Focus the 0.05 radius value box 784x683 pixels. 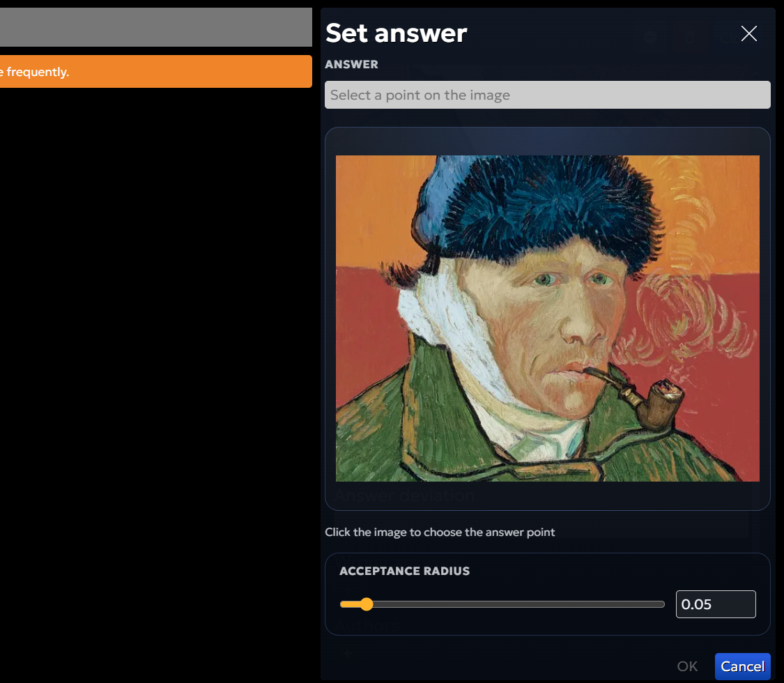(716, 604)
